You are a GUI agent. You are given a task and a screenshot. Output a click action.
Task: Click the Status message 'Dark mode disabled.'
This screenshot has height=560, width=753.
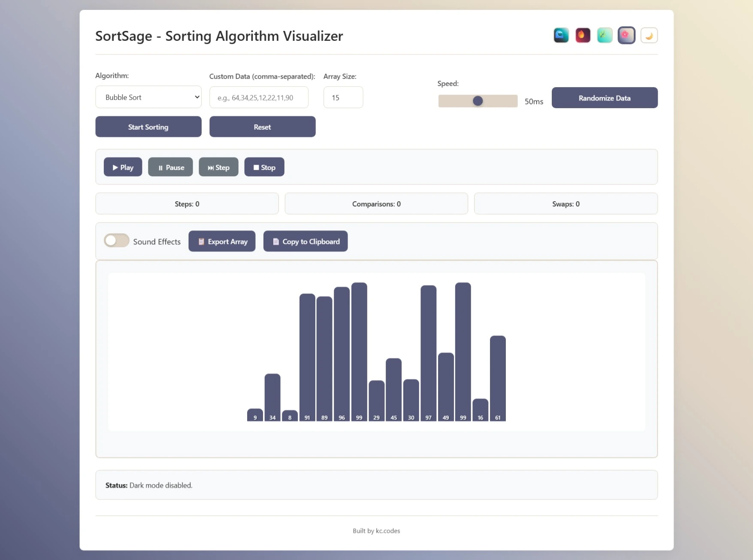coord(161,485)
